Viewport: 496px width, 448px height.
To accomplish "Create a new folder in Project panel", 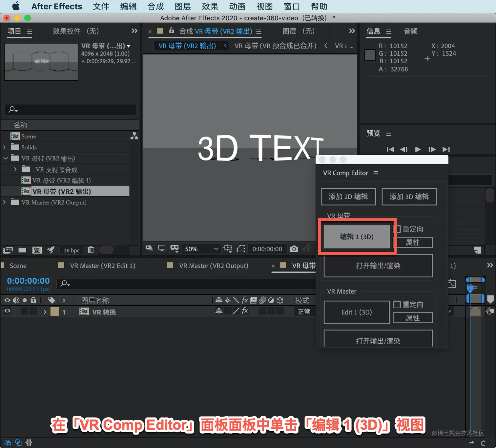I will click(x=22, y=250).
